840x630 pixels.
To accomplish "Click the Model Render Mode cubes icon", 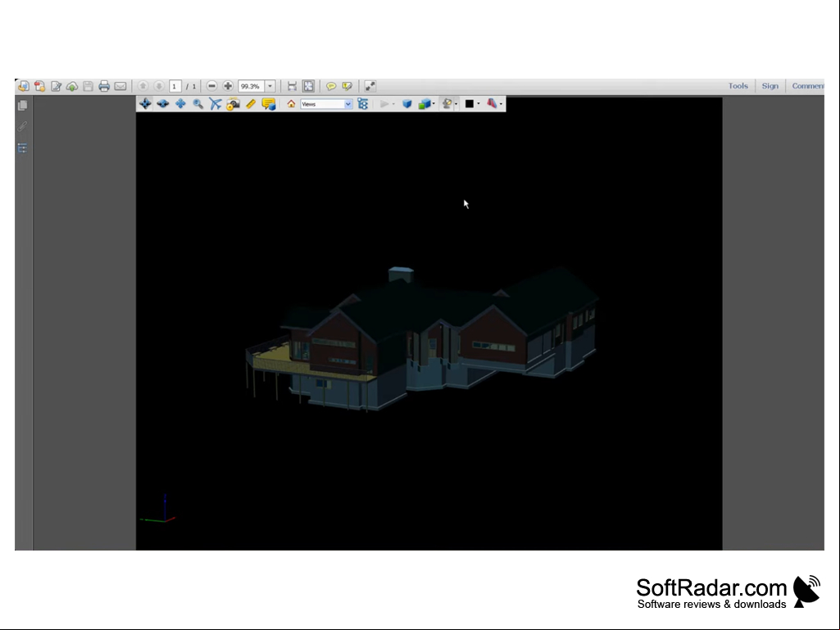I will [425, 104].
